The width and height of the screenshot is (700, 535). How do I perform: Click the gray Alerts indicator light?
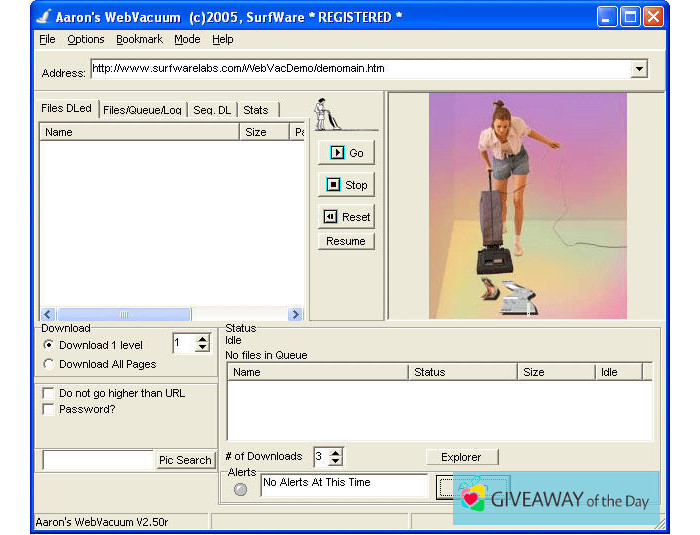tap(240, 489)
